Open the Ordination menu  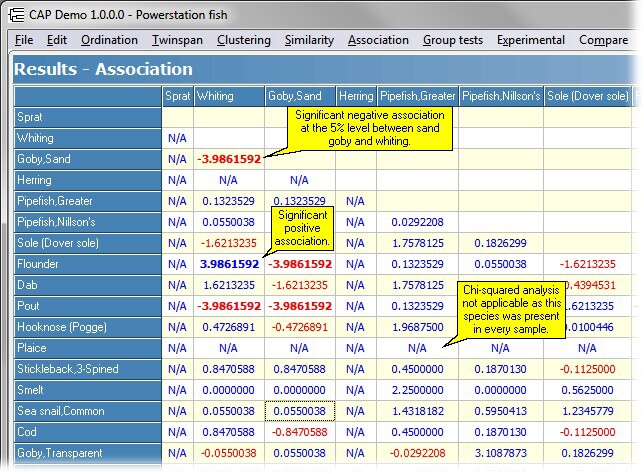(x=109, y=40)
